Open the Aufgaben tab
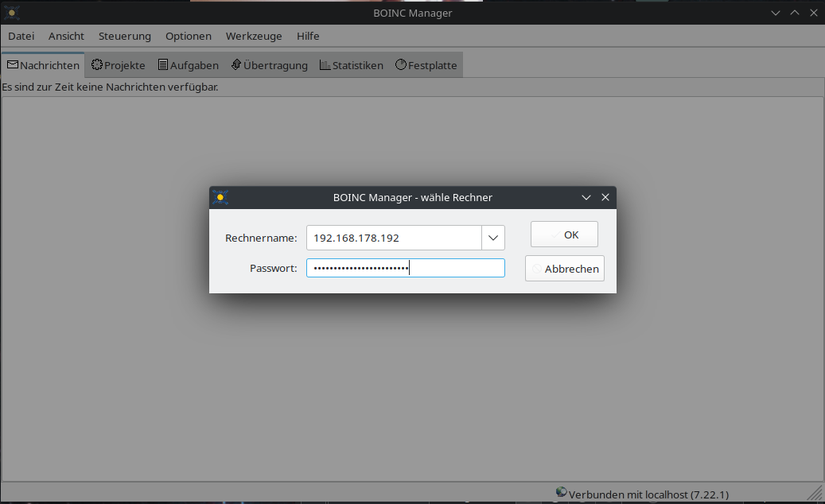 188,65
